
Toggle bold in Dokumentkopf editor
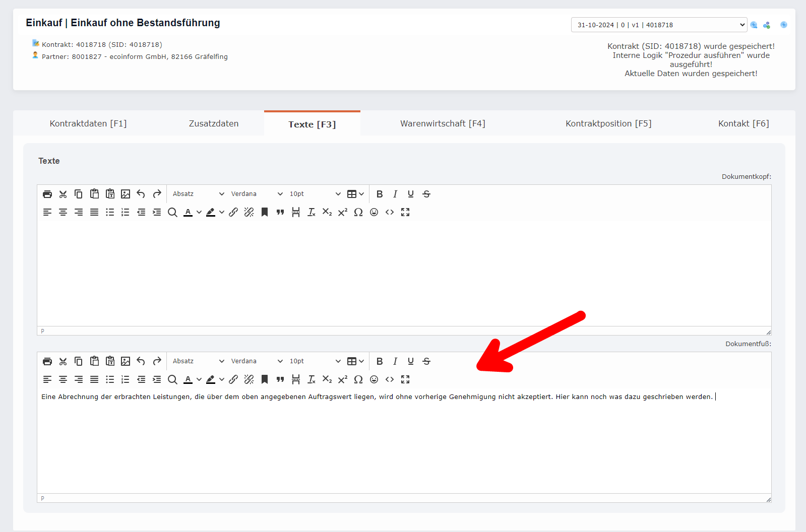[x=380, y=194]
